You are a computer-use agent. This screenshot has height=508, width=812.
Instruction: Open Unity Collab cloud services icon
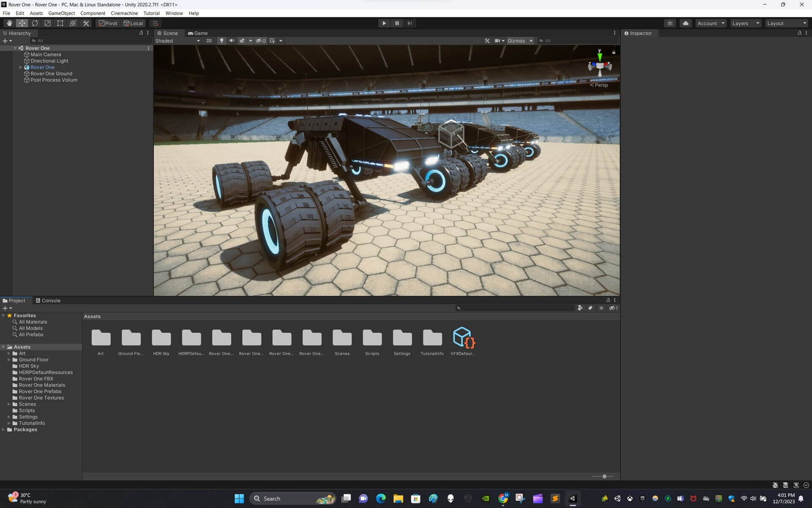(686, 23)
